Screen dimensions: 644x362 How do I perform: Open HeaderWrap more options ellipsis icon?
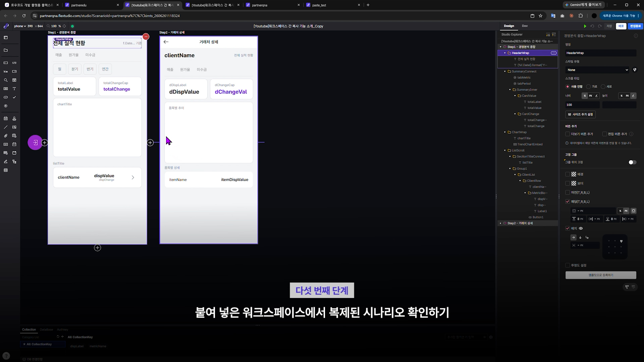click(x=553, y=53)
